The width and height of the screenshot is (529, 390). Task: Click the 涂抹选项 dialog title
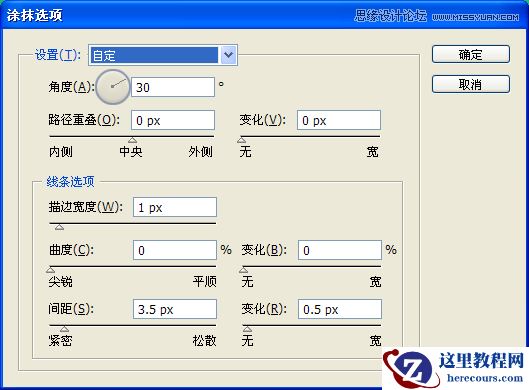[34, 16]
